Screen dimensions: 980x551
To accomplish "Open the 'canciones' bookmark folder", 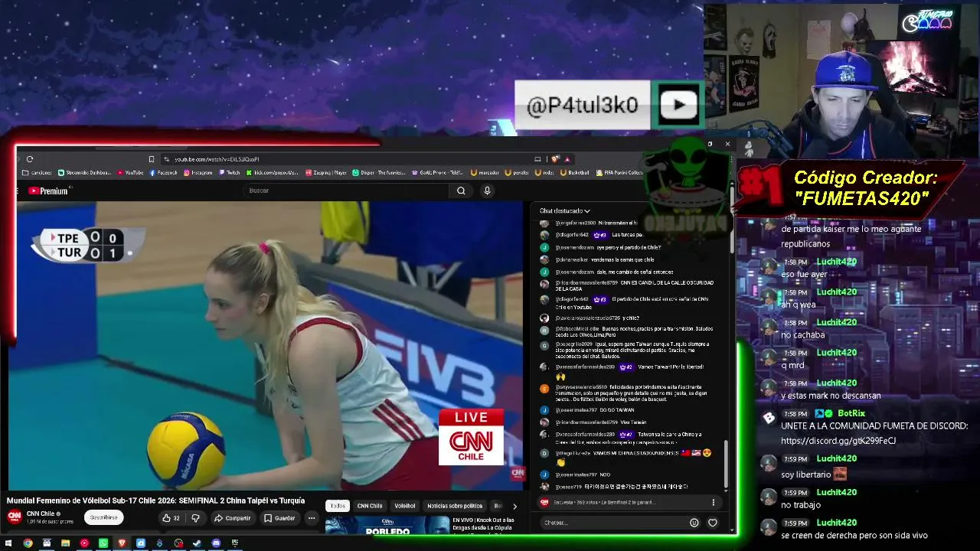I will tap(38, 173).
